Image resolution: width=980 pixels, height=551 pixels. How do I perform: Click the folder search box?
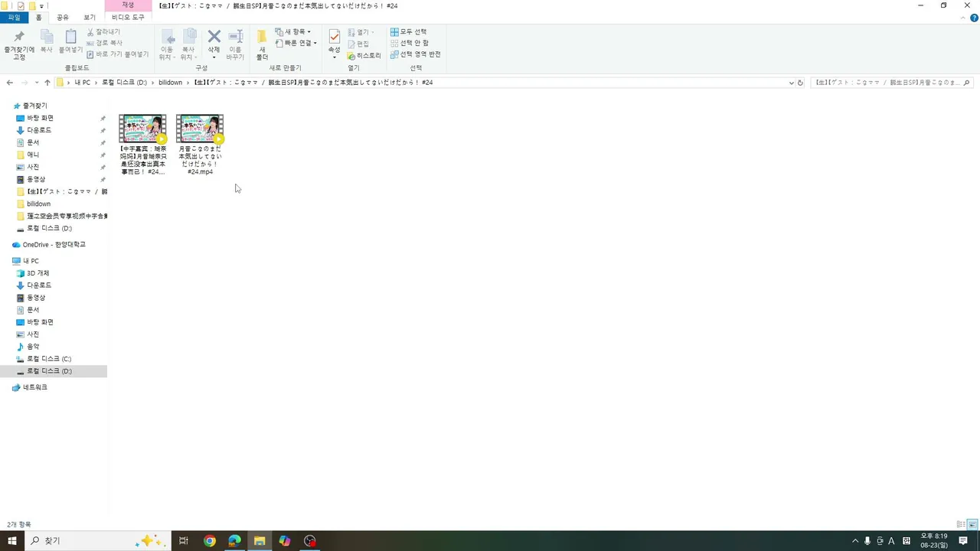[891, 83]
